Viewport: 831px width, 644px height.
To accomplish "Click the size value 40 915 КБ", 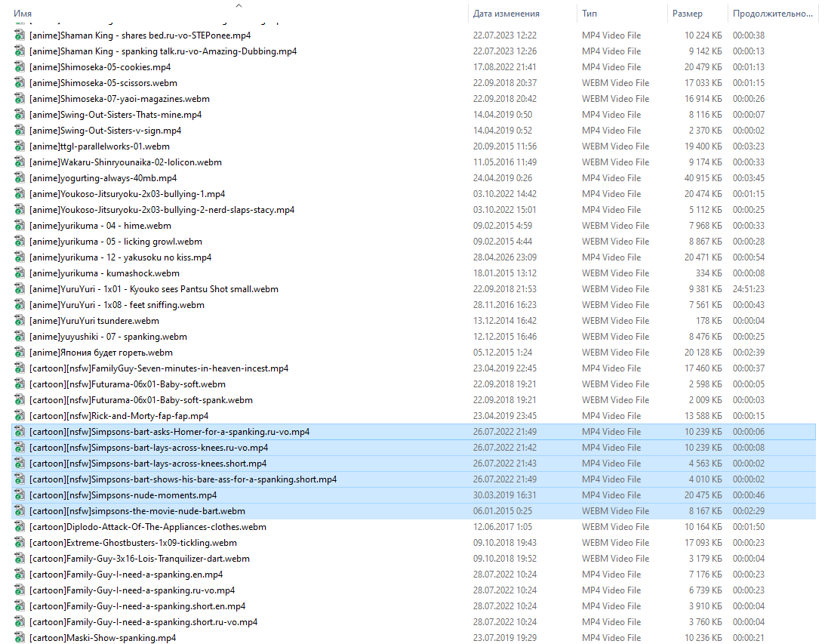I will (x=703, y=178).
